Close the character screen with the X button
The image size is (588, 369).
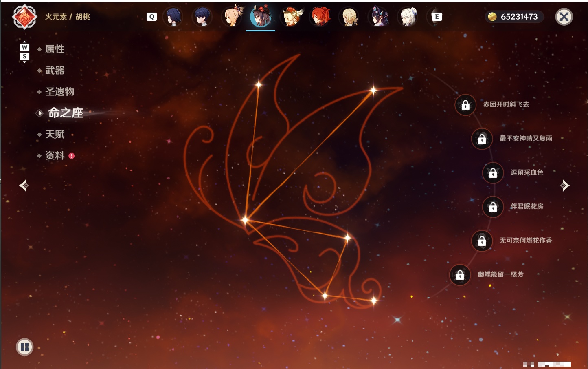coord(564,17)
